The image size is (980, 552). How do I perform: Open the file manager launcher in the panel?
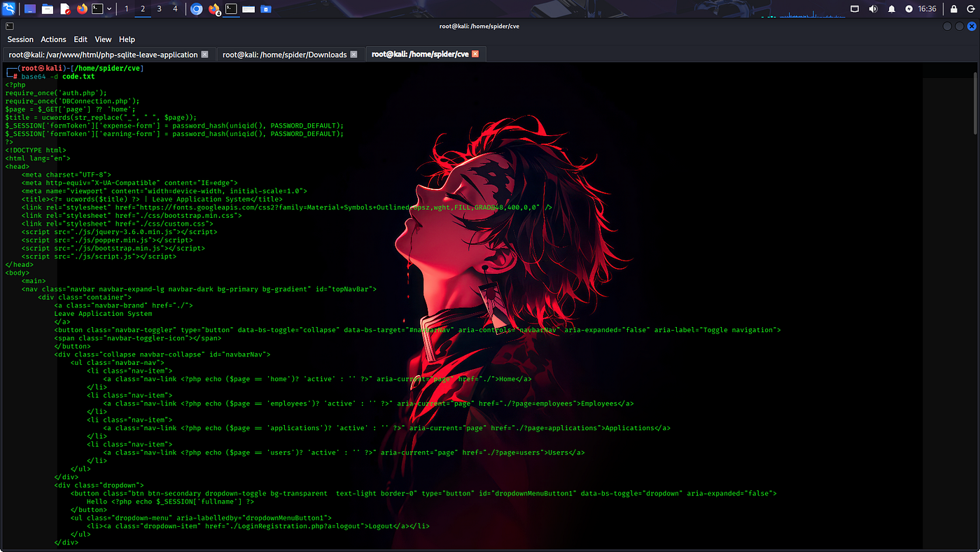point(48,9)
